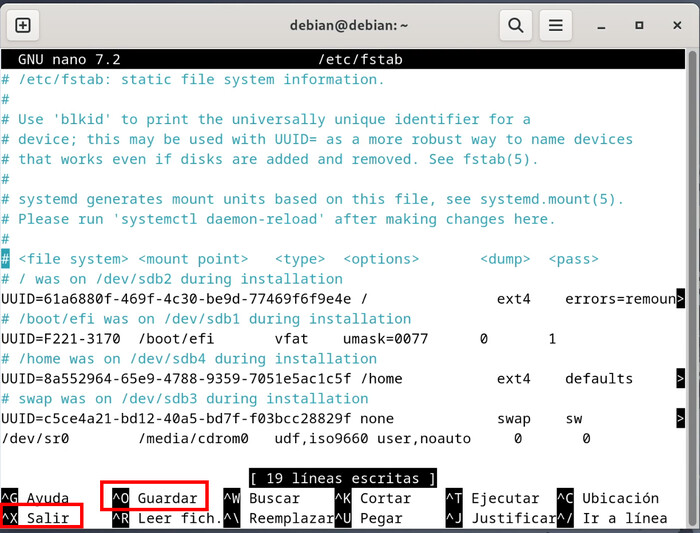Image resolution: width=700 pixels, height=533 pixels.
Task: Close the terminal window
Action: point(677,25)
